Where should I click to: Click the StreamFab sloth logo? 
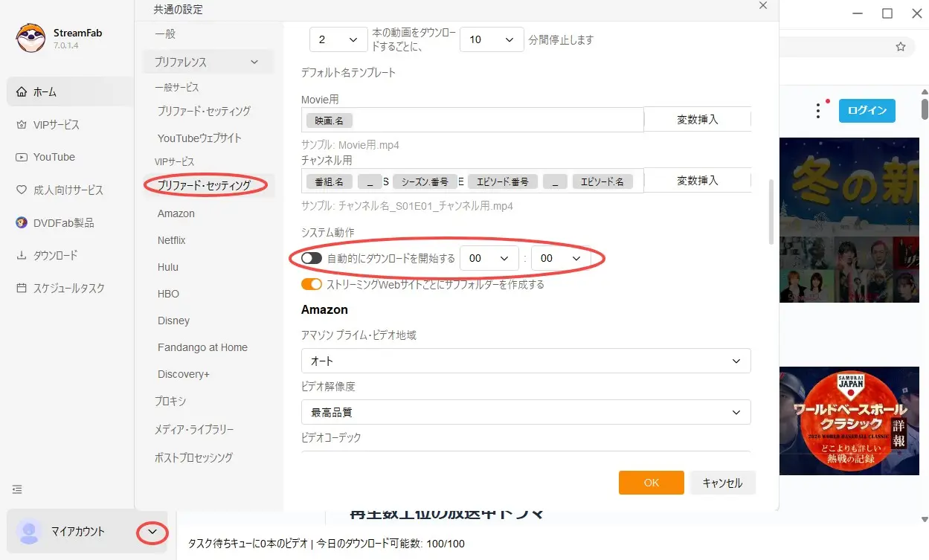tap(30, 38)
